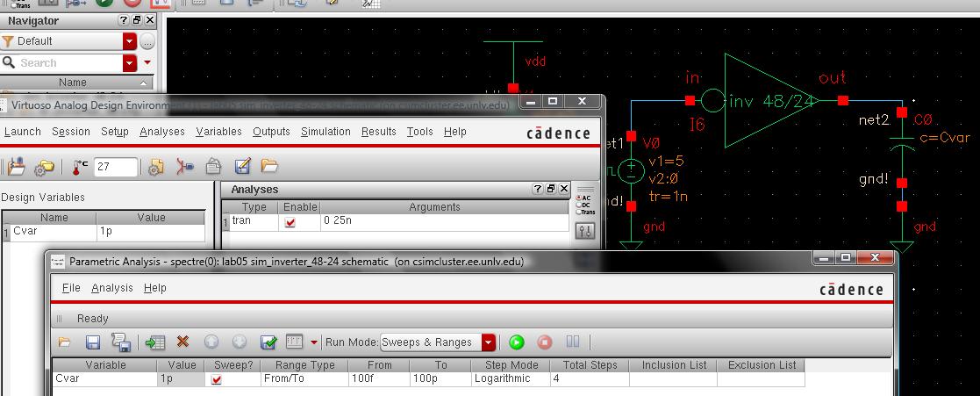Click the table view icon in Parametric toolbar
Image resolution: width=980 pixels, height=396 pixels.
295,342
